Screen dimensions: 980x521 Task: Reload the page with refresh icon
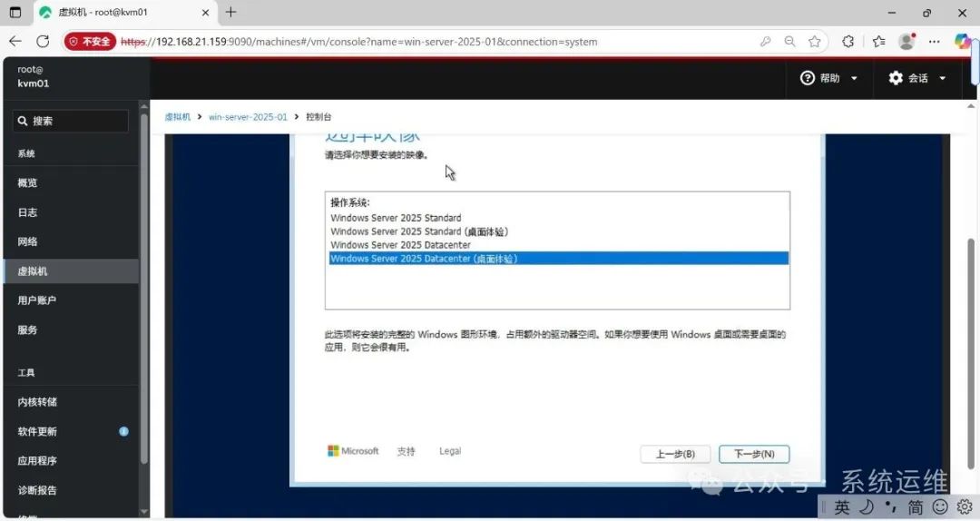[43, 41]
